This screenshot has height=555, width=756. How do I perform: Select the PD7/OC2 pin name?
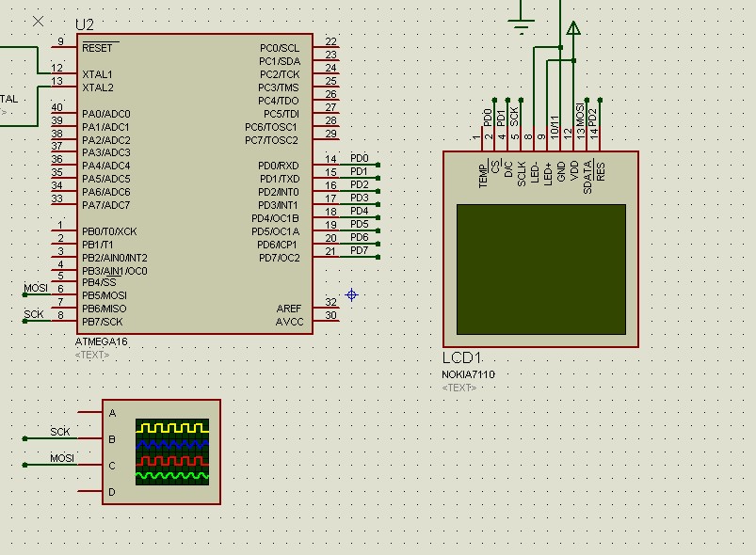point(280,258)
